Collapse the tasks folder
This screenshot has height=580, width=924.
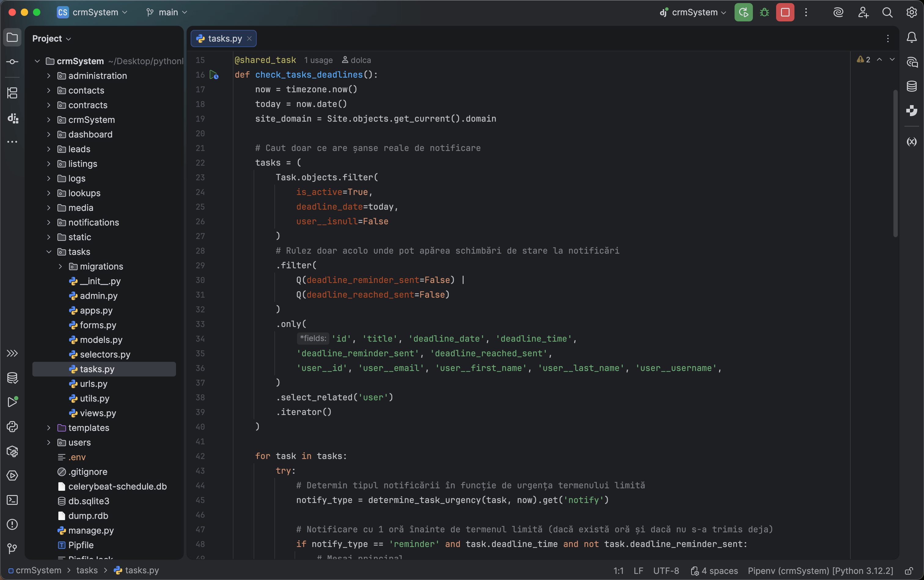(49, 251)
